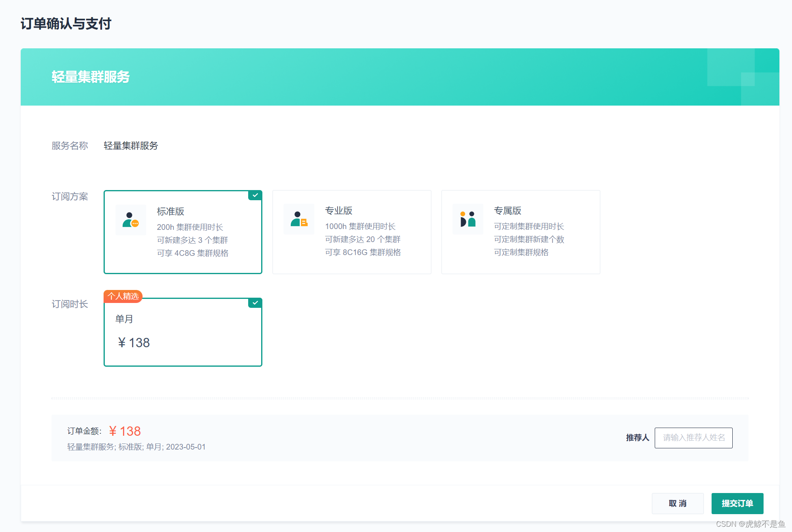Click the 标准版 plan user icon
Screen dimensions: 792x532
click(131, 220)
